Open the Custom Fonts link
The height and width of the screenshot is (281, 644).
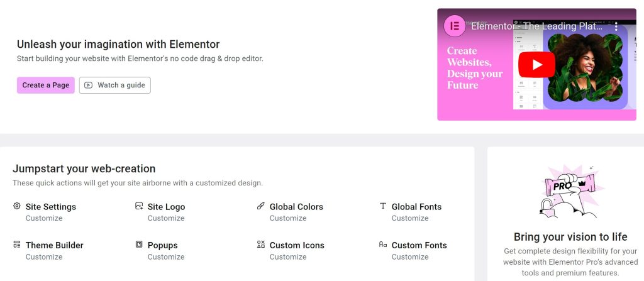[x=419, y=245]
